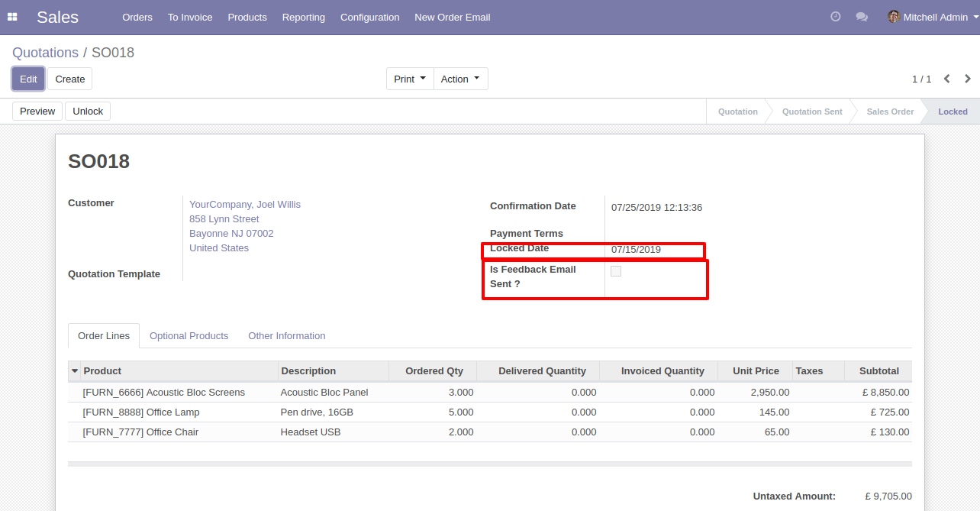Open the Reporting menu
This screenshot has height=511, width=980.
[304, 17]
